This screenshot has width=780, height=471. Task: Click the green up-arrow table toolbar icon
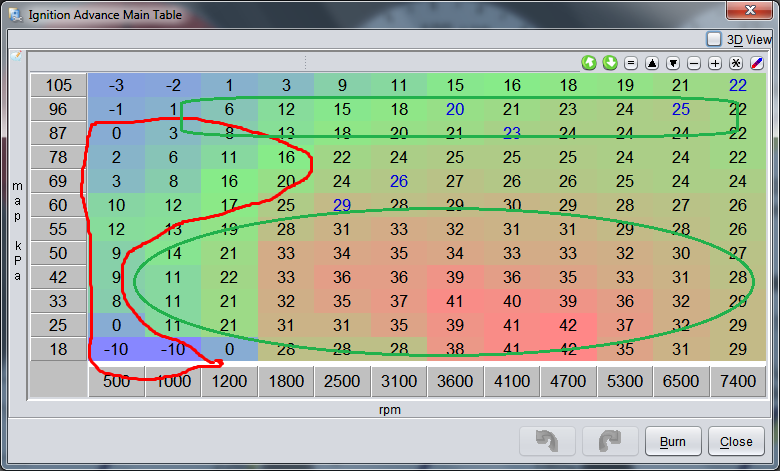(589, 63)
